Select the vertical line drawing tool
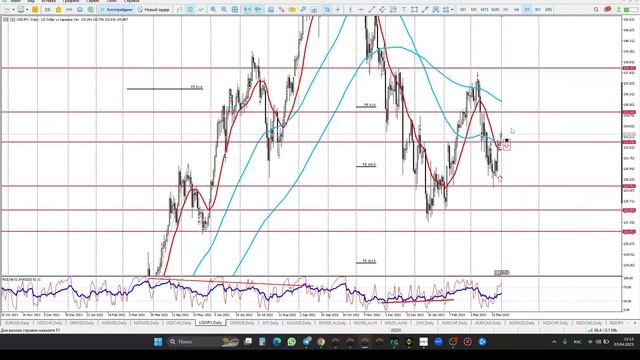640x360 pixels. pos(350,9)
